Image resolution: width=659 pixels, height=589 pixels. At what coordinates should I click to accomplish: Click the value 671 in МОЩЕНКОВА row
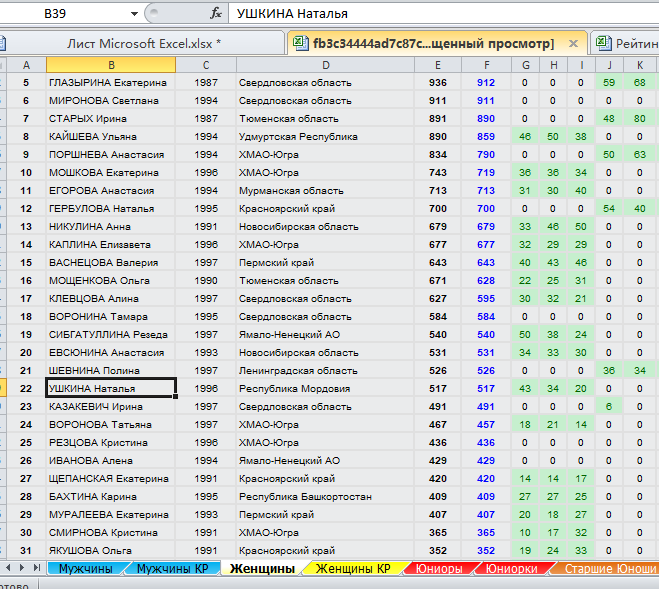(438, 281)
